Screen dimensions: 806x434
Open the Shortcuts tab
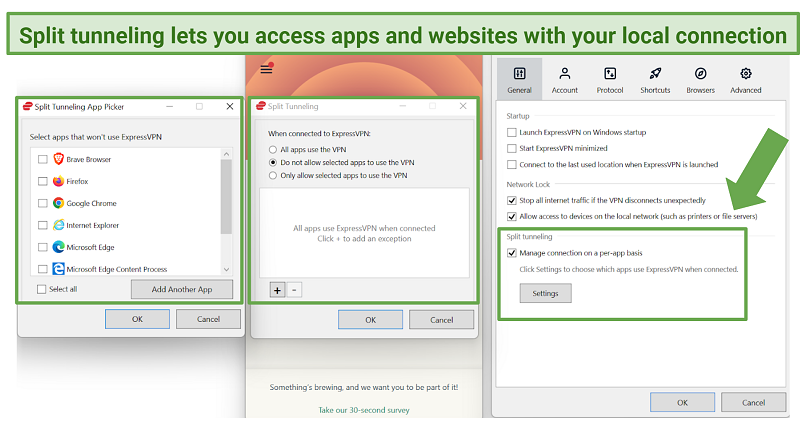pos(655,79)
